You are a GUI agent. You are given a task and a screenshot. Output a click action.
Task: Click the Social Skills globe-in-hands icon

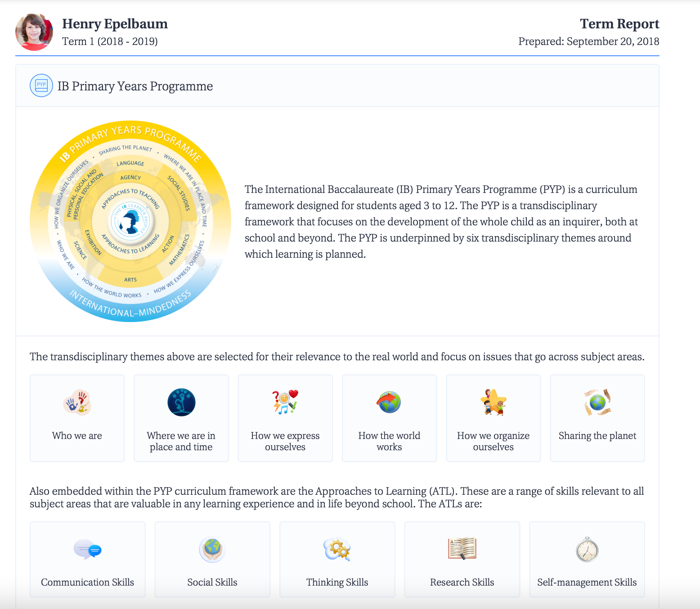(212, 549)
